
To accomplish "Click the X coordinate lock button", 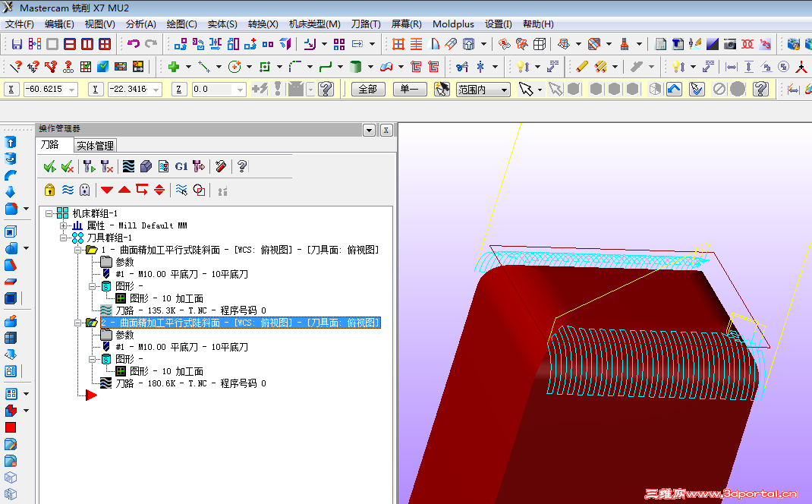I will (x=11, y=89).
